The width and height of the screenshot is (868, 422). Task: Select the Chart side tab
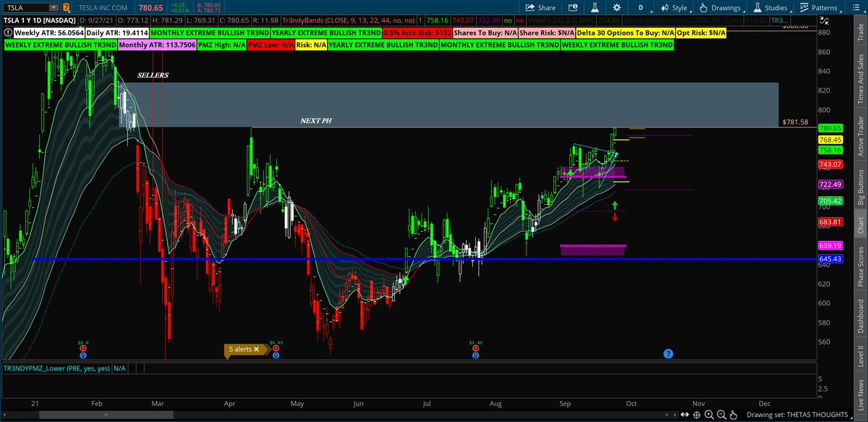pos(861,226)
